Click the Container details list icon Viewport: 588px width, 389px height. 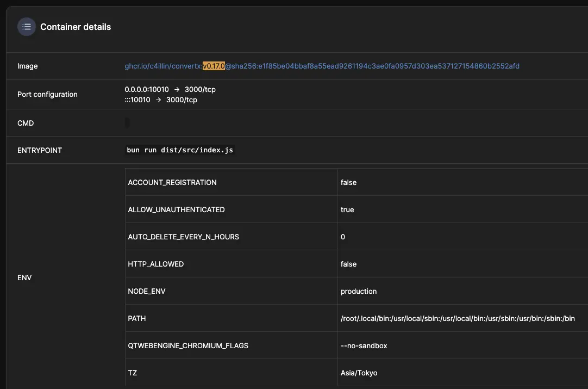[26, 27]
